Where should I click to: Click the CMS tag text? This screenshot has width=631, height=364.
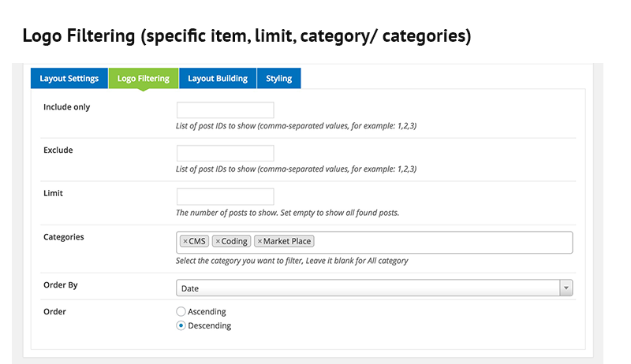198,241
